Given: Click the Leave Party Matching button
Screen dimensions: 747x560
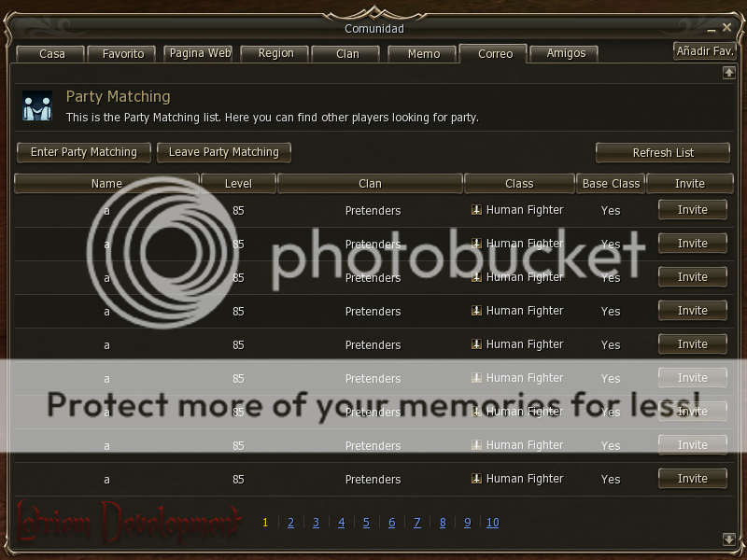Looking at the screenshot, I should 224,152.
